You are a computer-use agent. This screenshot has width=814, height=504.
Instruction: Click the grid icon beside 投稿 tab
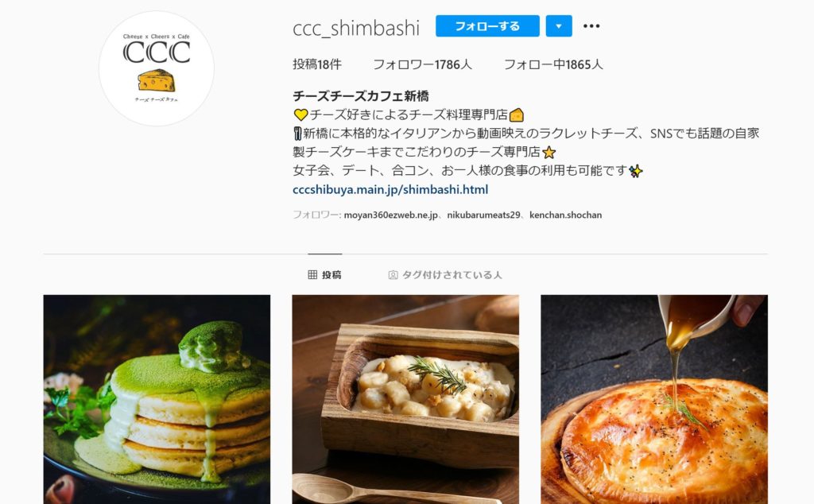coord(312,274)
